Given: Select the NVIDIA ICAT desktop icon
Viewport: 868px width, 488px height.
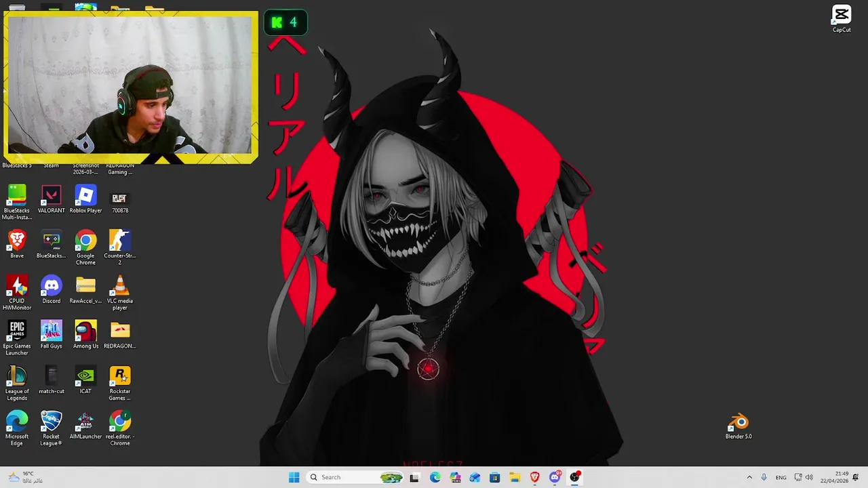Looking at the screenshot, I should [x=85, y=380].
